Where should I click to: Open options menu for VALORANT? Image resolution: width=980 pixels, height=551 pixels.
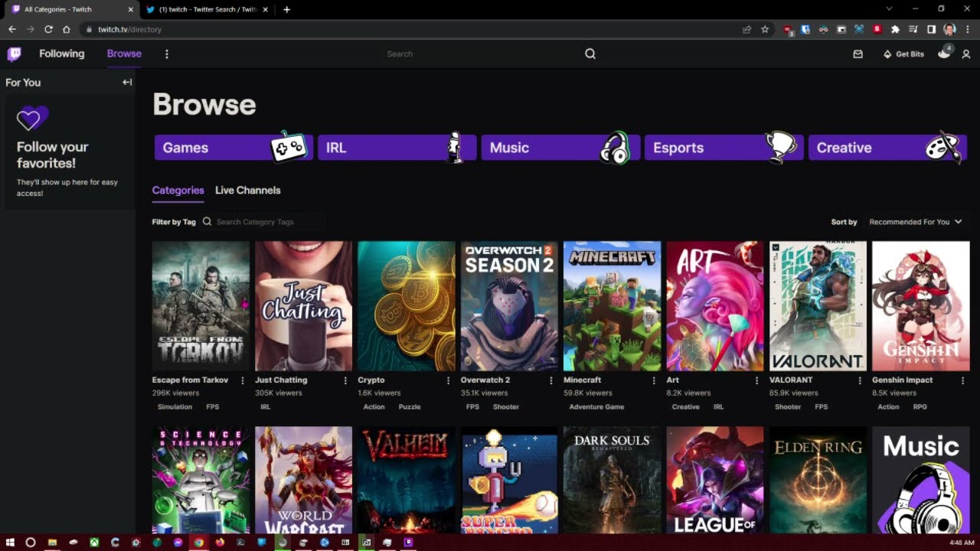pyautogui.click(x=859, y=380)
